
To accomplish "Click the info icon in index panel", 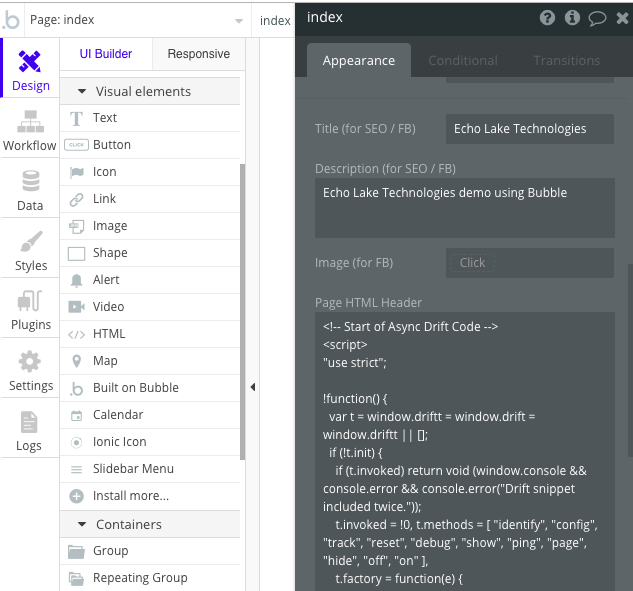I will tap(572, 18).
